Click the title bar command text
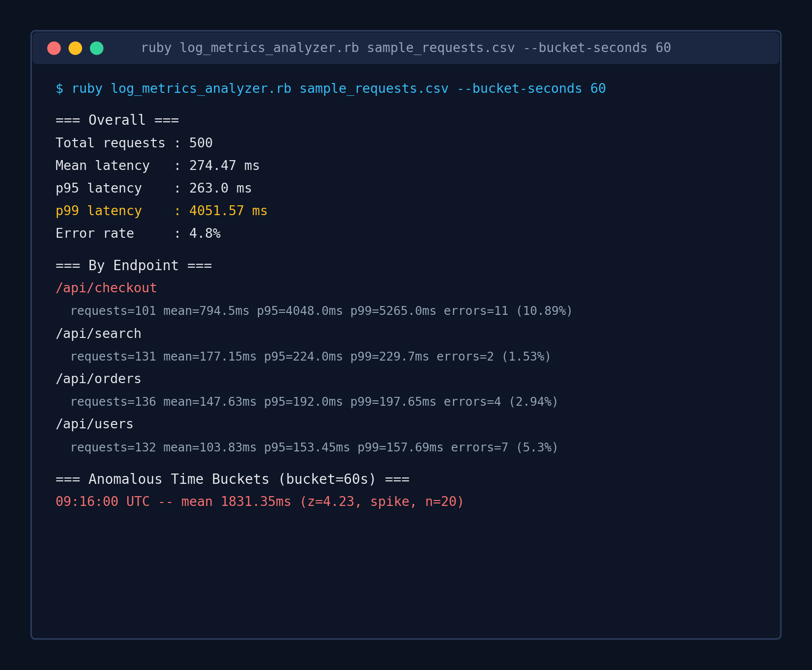 pos(406,48)
